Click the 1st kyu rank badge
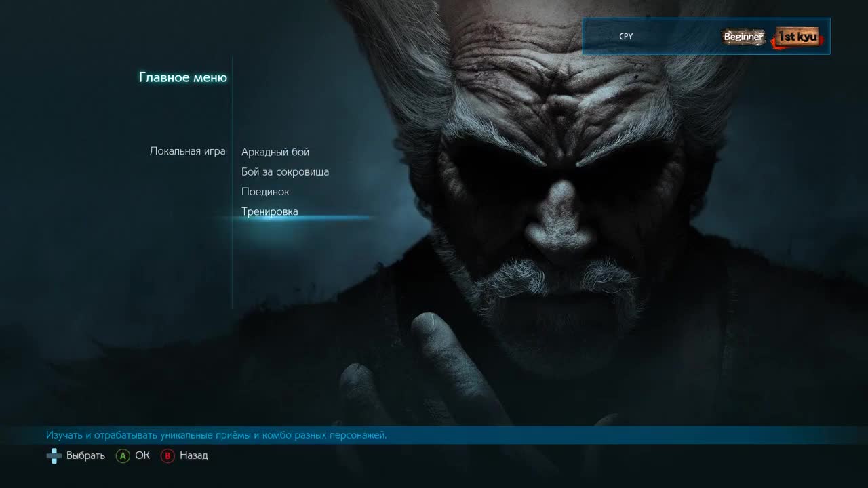Viewport: 868px width, 488px height. [797, 37]
